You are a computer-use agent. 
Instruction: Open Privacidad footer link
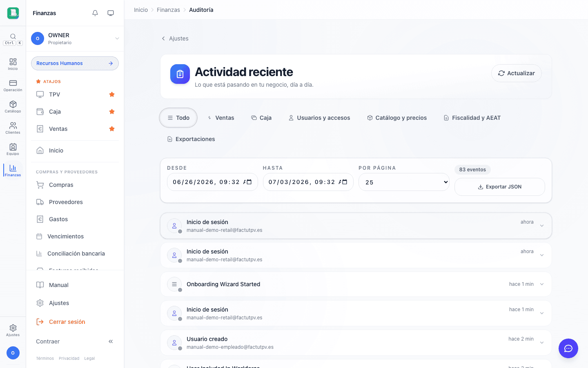[69, 358]
